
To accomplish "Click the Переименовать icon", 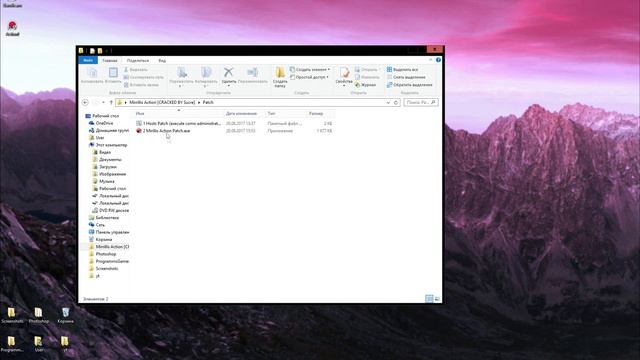I will 252,73.
